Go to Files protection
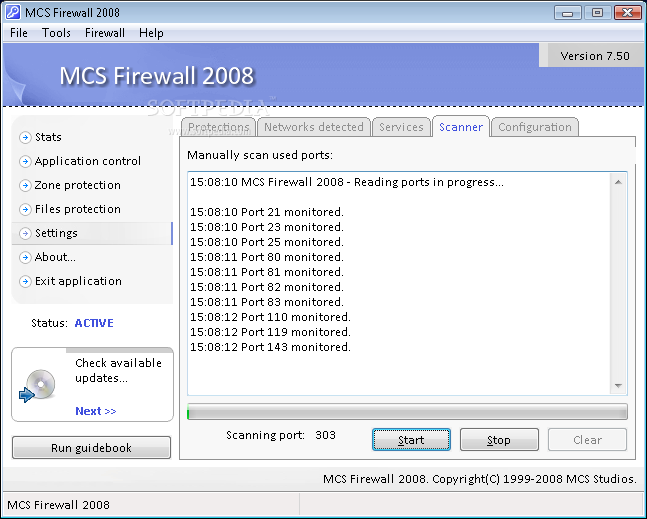 pyautogui.click(x=78, y=209)
